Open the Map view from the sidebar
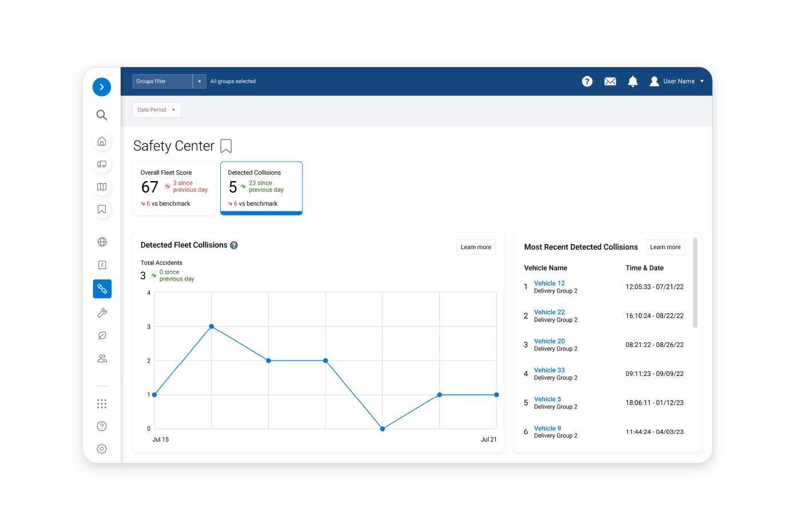The image size is (795, 532). [x=101, y=187]
